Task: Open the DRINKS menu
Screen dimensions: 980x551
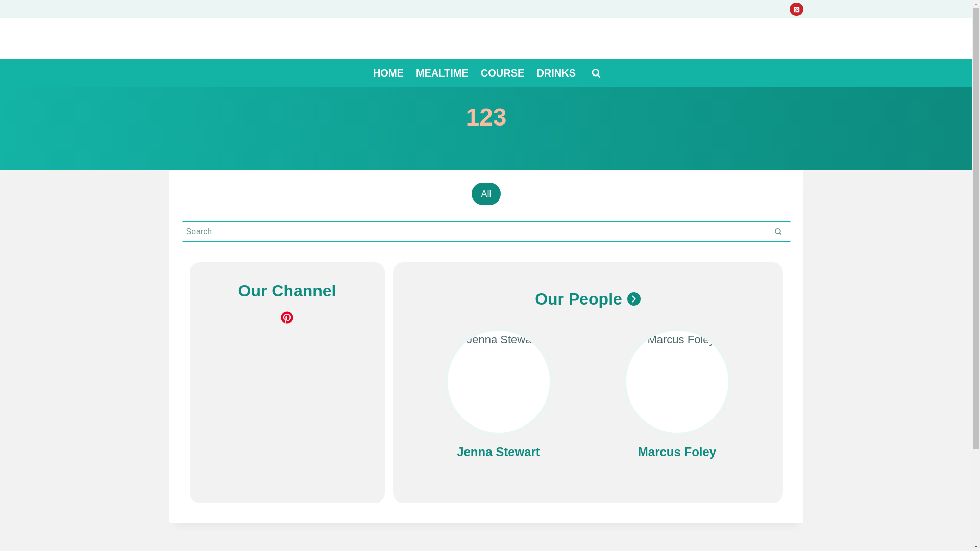Action: (x=556, y=73)
